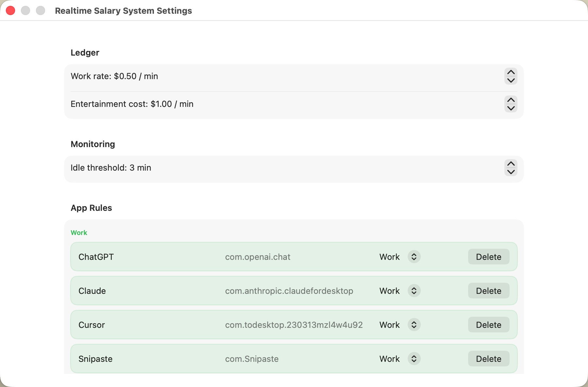The width and height of the screenshot is (588, 387).
Task: Decrease the Idle threshold minutes
Action: coord(511,172)
